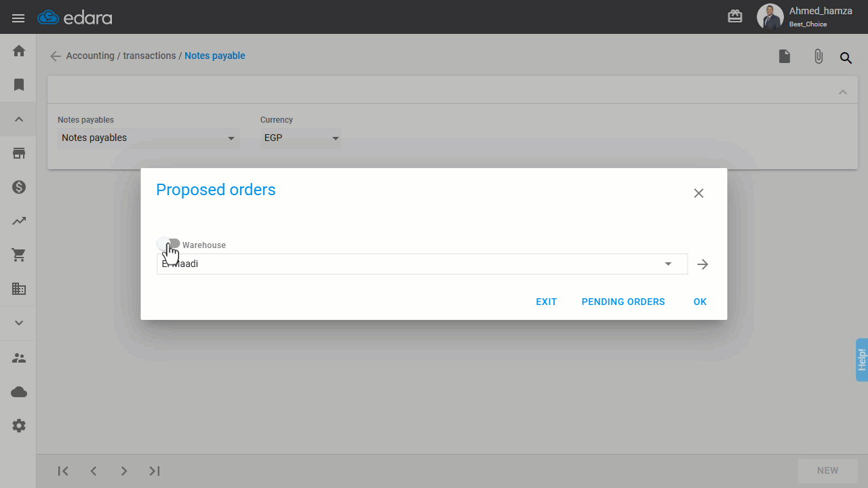Open the shopping cart sidebar icon
This screenshot has height=488, width=868.
click(x=19, y=255)
